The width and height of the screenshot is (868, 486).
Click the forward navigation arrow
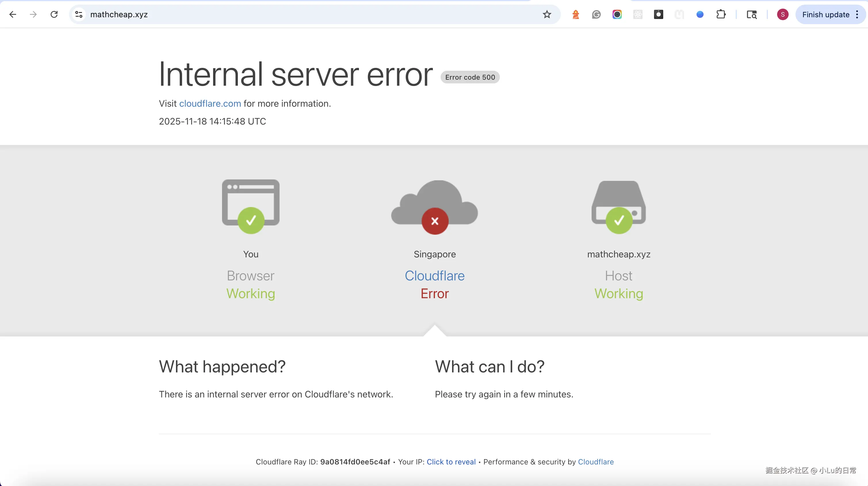[33, 14]
